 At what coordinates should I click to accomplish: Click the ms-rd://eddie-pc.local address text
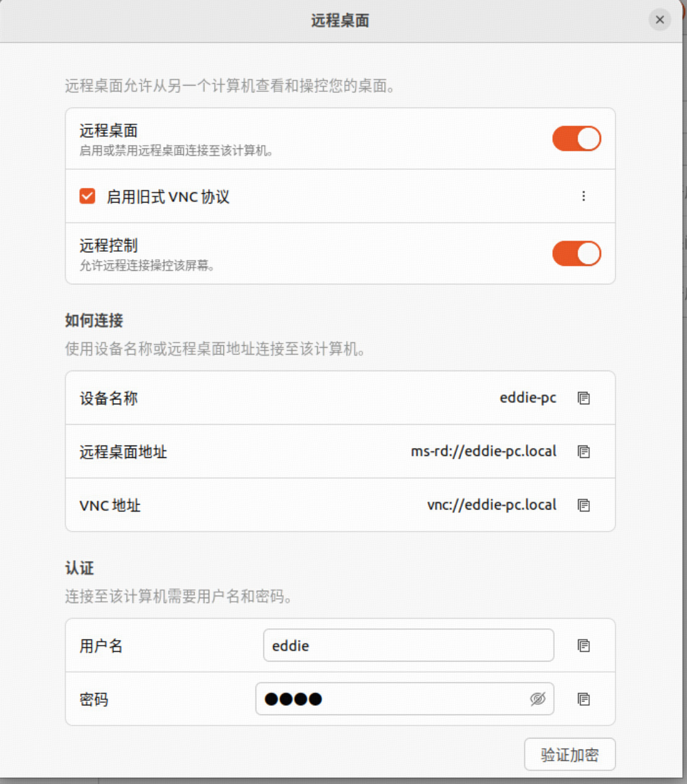[x=483, y=452]
